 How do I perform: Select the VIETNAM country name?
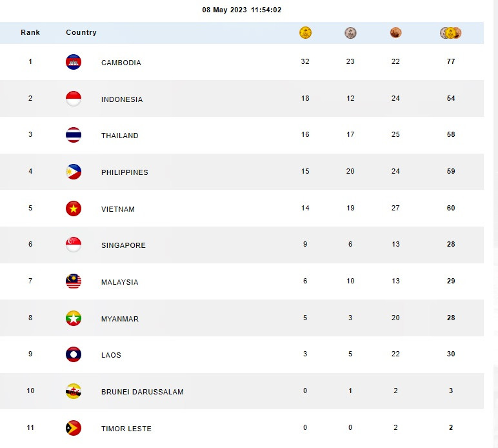(118, 209)
